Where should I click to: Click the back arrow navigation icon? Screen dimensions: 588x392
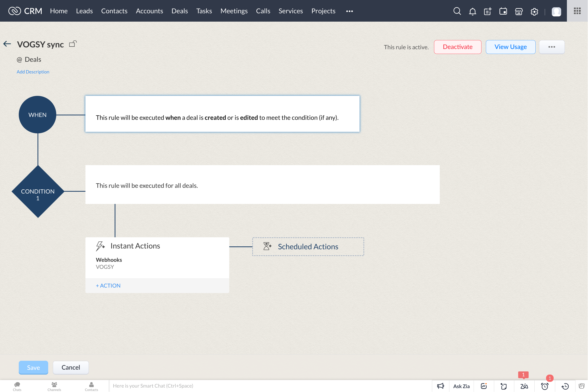click(x=7, y=44)
